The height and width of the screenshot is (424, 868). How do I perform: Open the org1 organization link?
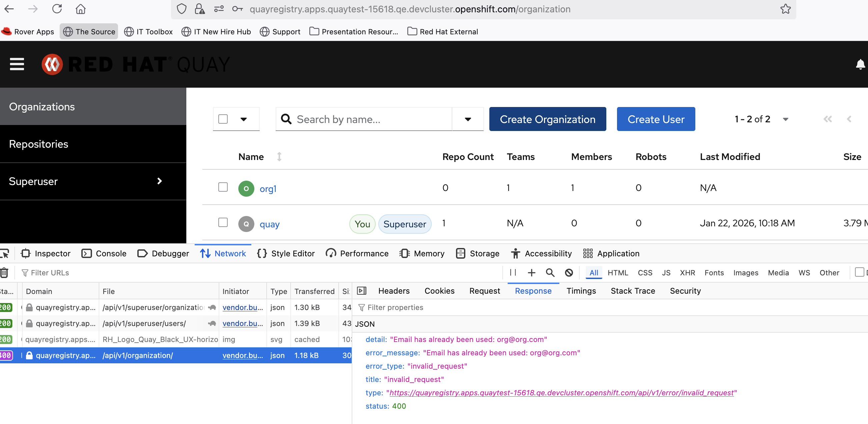click(x=268, y=189)
